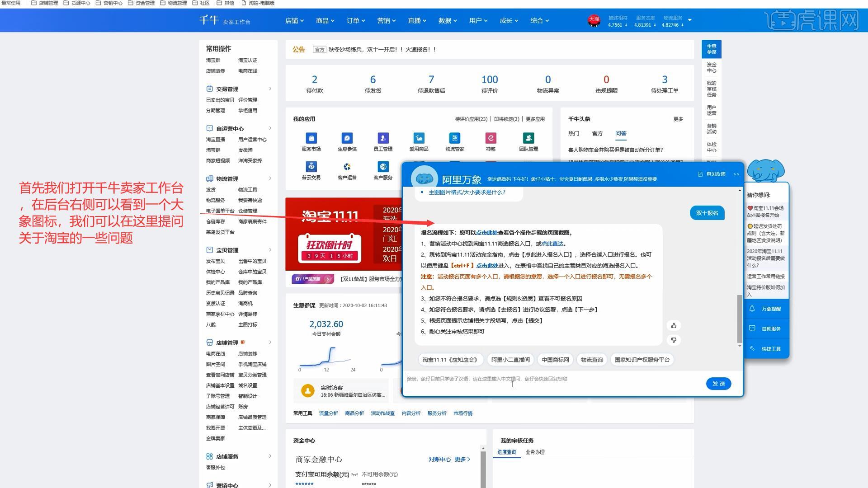The width and height of the screenshot is (868, 488).
Task: Click the 物流管理 section icon
Action: (x=209, y=179)
